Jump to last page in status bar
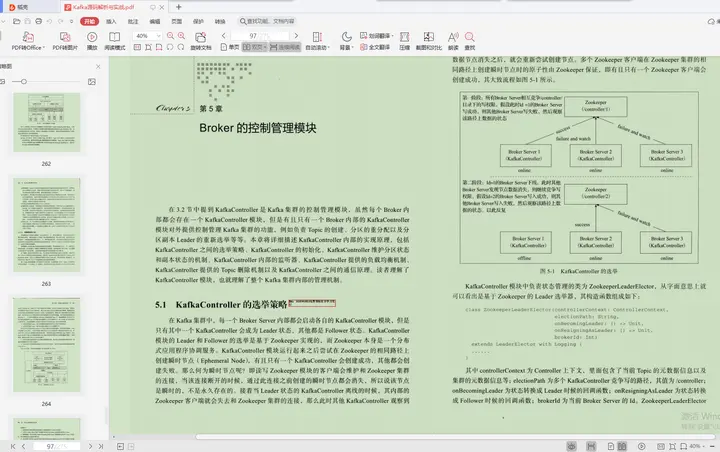The image size is (720, 452). (x=101, y=446)
